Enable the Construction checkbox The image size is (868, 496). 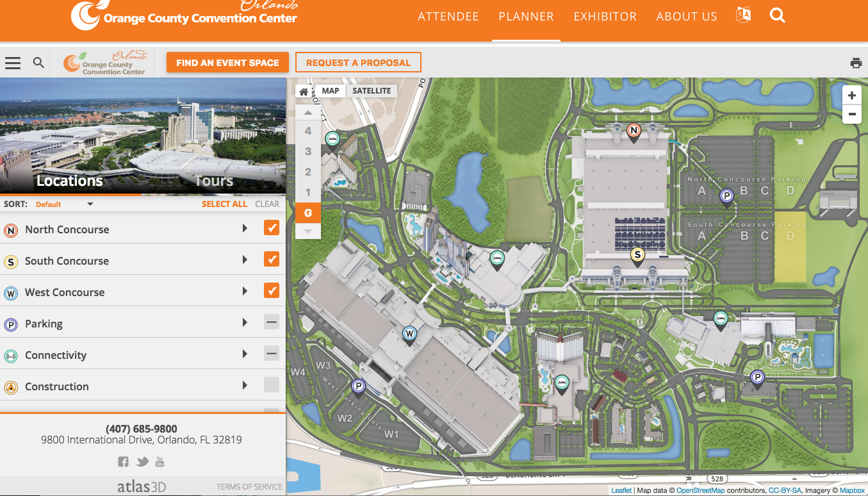272,385
